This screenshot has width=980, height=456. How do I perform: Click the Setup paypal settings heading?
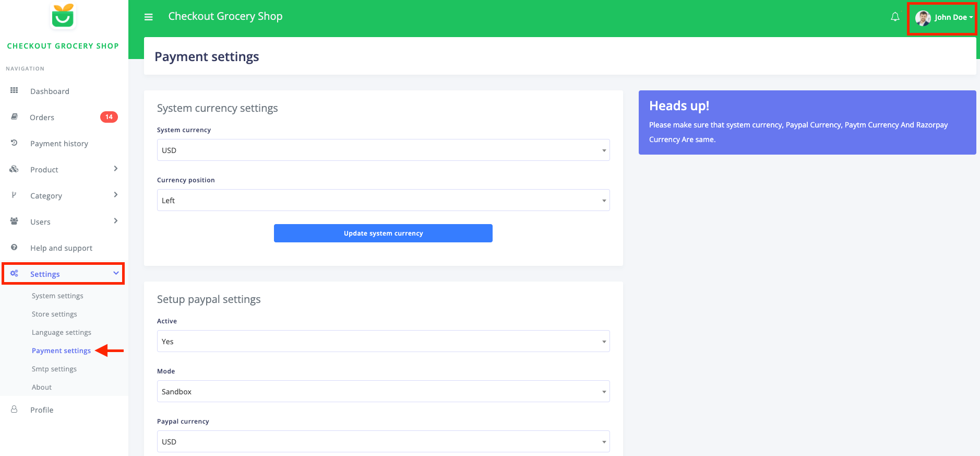pyautogui.click(x=209, y=299)
